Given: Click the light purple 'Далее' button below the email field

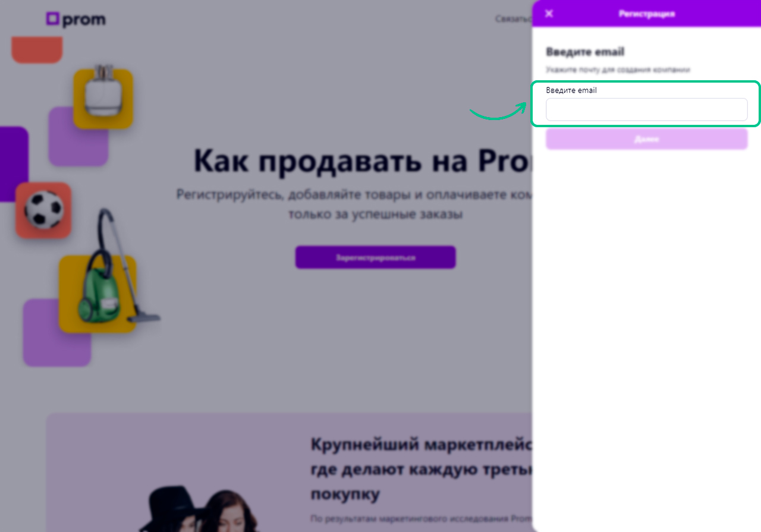Looking at the screenshot, I should [646, 138].
